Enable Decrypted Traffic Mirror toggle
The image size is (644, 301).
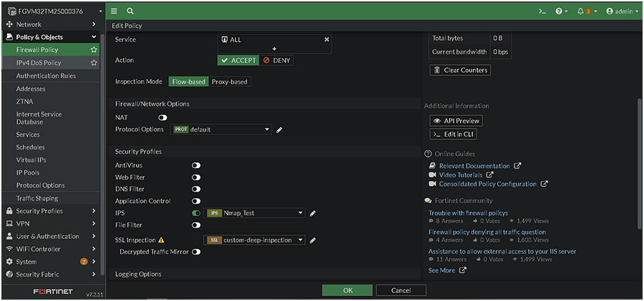196,252
